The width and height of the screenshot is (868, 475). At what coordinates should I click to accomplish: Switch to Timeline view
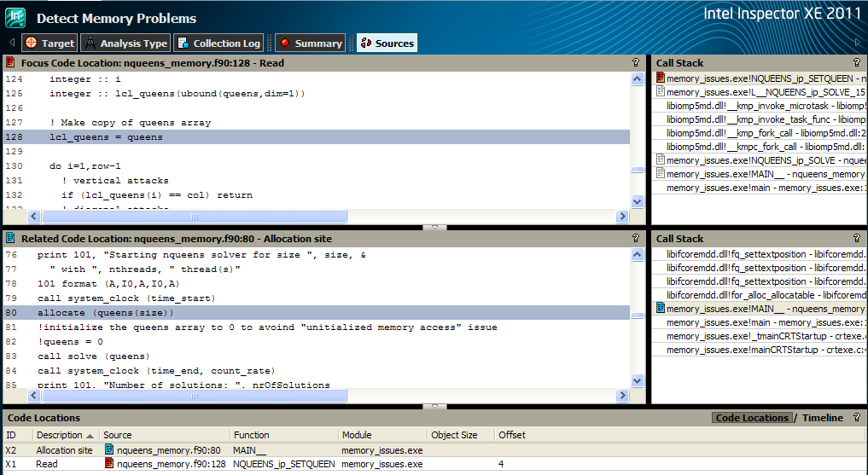click(x=823, y=418)
